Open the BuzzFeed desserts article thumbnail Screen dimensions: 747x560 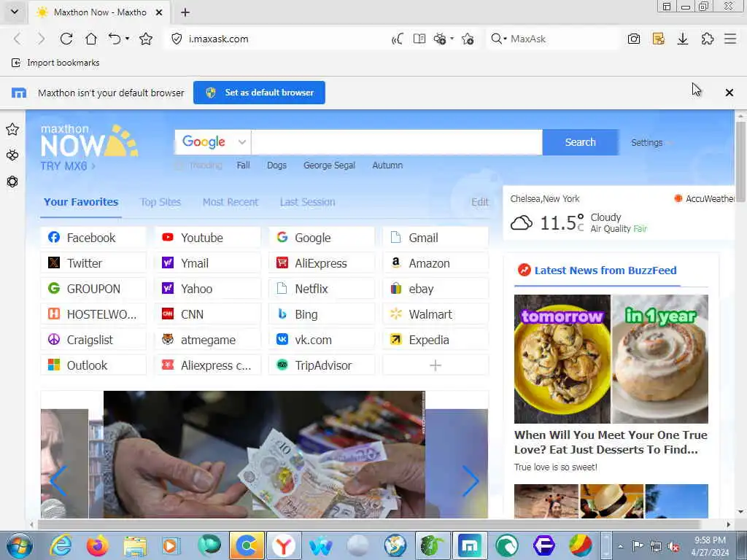click(x=611, y=359)
